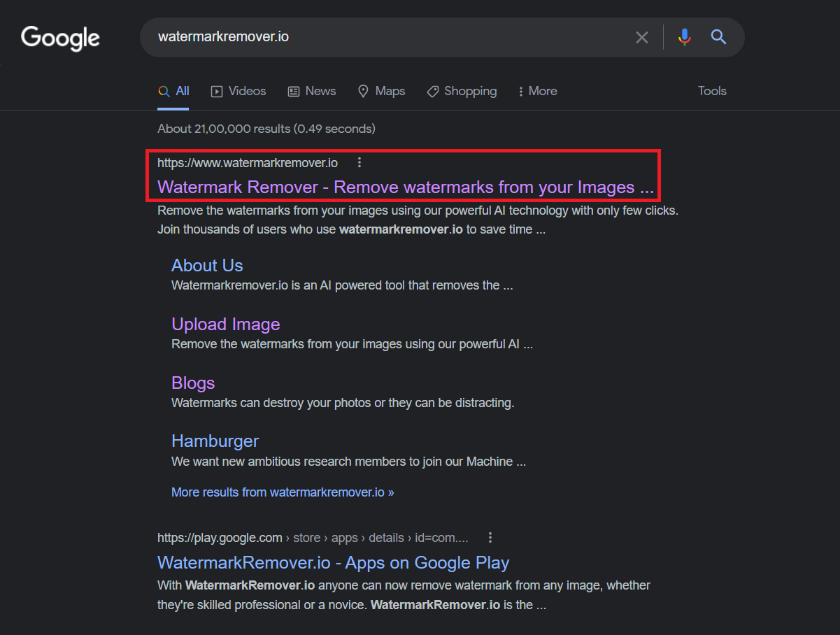Click snippet 'Watermarkremover.io is an AI powered tool'
840x635 pixels.
click(342, 285)
